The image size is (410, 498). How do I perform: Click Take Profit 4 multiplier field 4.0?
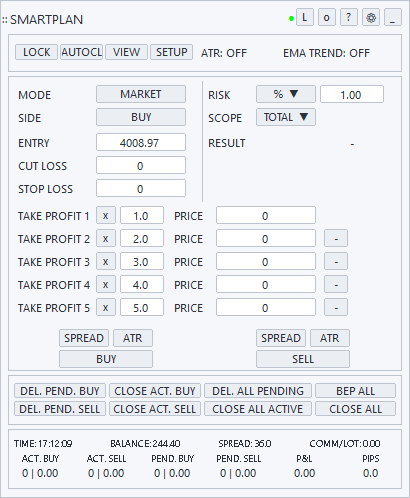[x=142, y=284]
